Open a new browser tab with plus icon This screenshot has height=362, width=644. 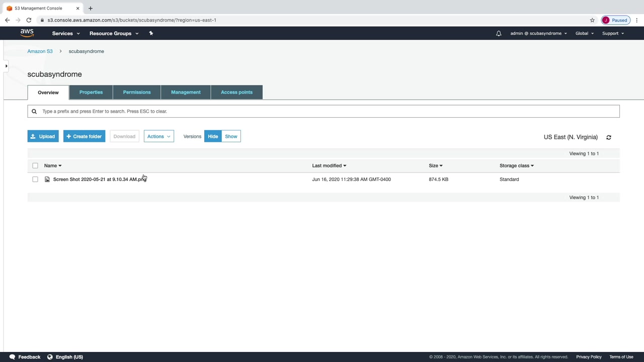91,8
